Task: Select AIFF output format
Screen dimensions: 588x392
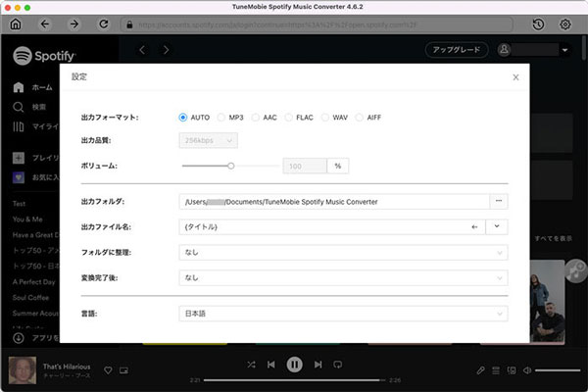Action: point(360,118)
